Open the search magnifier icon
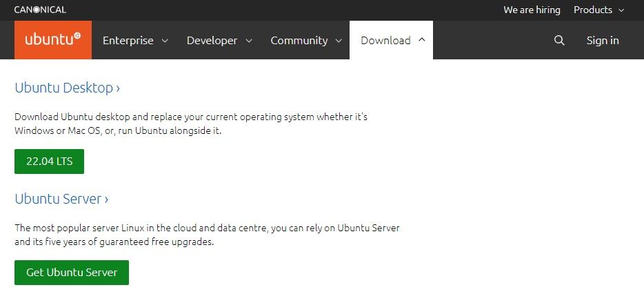Image resolution: width=644 pixels, height=303 pixels. click(x=559, y=40)
